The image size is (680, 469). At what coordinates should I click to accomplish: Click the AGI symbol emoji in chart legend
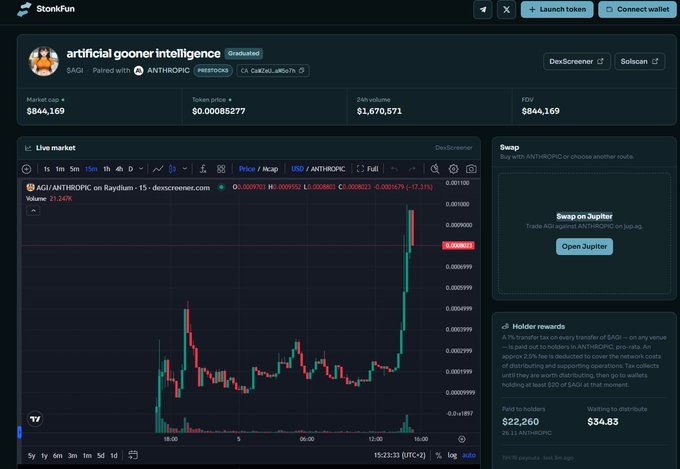pyautogui.click(x=30, y=187)
